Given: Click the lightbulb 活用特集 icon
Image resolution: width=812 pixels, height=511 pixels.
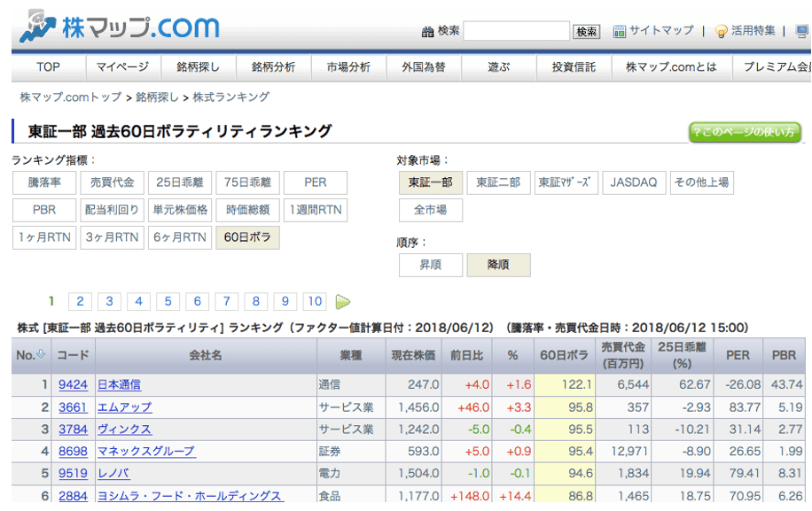Looking at the screenshot, I should coord(722,32).
